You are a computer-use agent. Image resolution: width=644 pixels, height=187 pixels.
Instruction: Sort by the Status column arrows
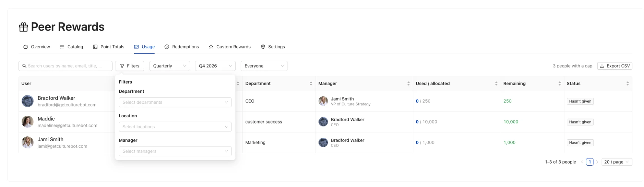click(628, 84)
